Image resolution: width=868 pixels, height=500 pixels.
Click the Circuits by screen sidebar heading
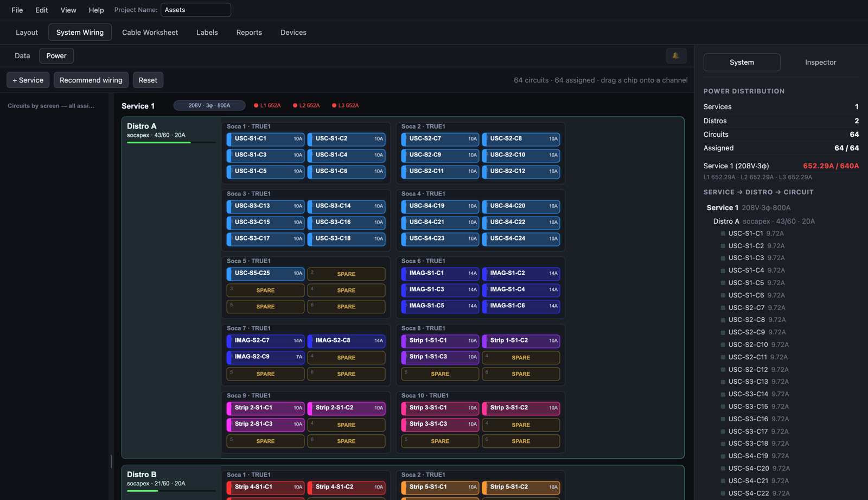(51, 106)
